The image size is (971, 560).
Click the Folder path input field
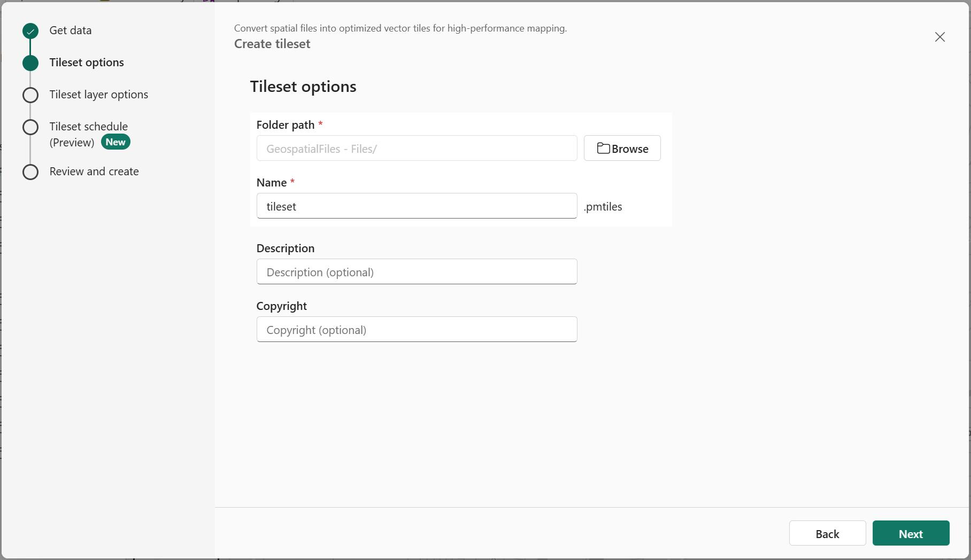pos(417,148)
